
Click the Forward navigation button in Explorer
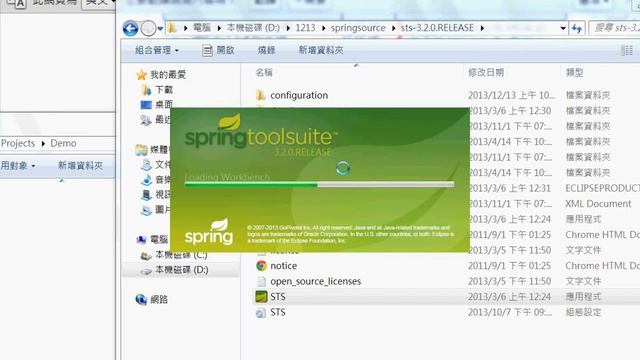148,29
